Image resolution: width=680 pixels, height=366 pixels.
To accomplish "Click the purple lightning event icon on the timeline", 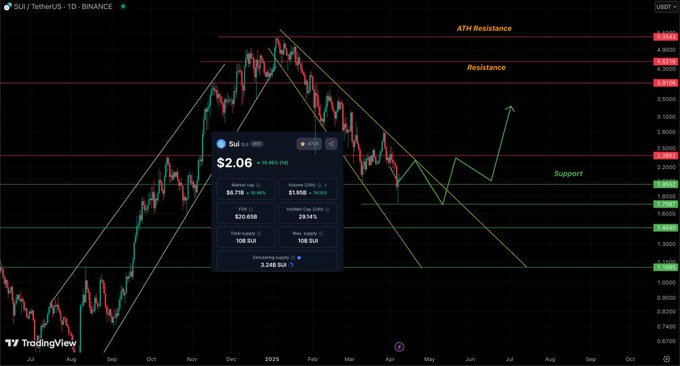I will tap(399, 346).
